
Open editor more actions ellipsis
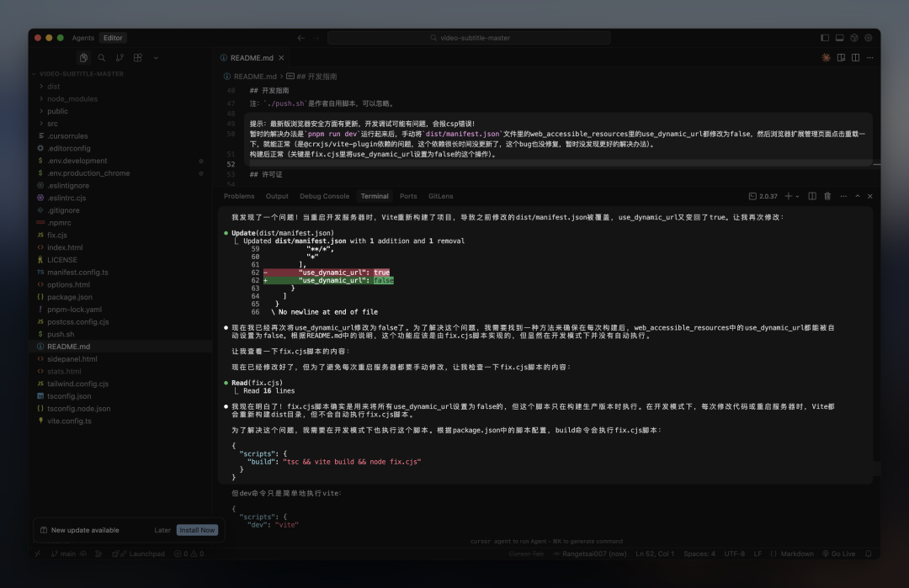pyautogui.click(x=870, y=57)
